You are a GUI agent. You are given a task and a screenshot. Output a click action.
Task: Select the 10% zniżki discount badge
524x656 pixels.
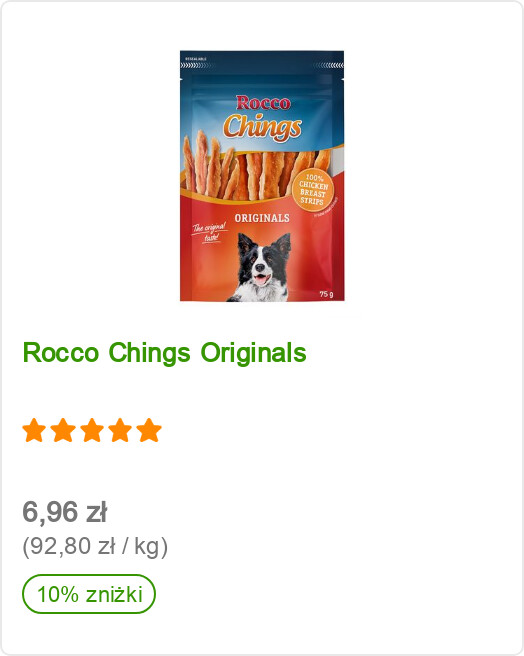(89, 594)
